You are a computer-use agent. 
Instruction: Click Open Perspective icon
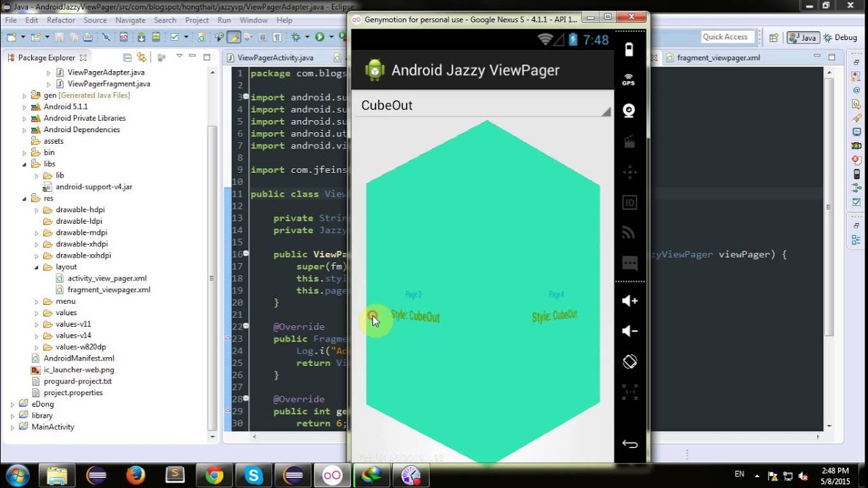tap(774, 38)
